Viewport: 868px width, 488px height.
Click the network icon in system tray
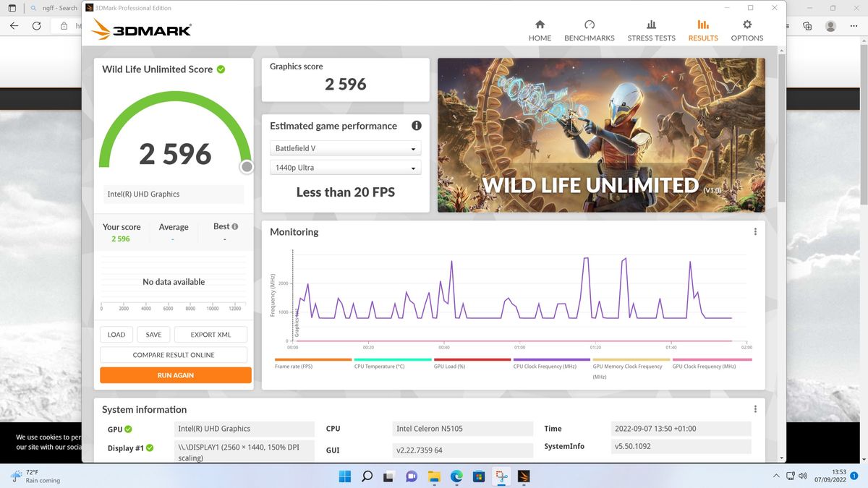tap(790, 476)
